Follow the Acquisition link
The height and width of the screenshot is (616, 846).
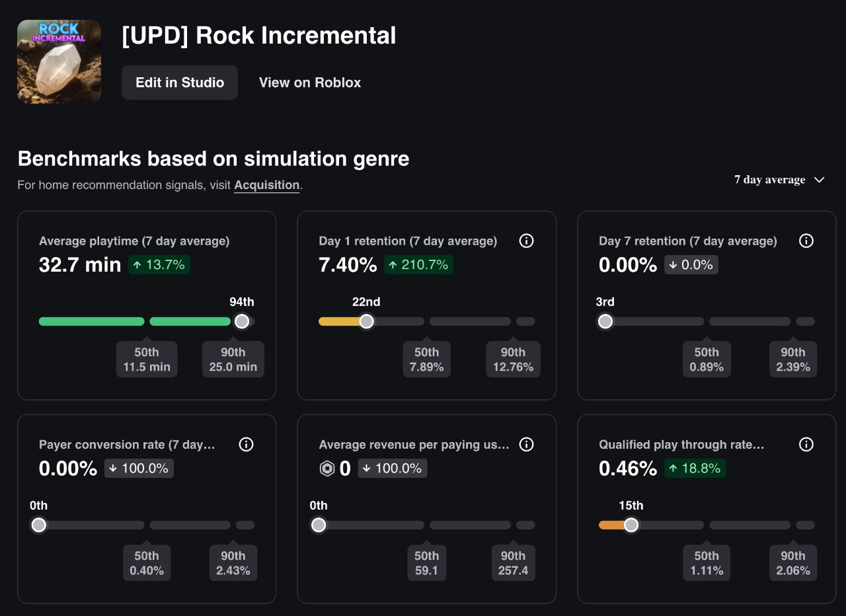pyautogui.click(x=267, y=186)
